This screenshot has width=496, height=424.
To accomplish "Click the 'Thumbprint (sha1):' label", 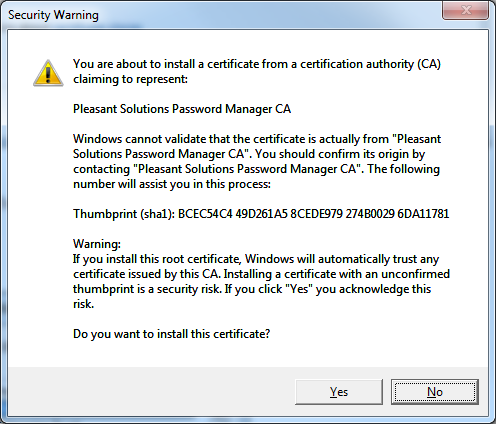I will pos(124,214).
